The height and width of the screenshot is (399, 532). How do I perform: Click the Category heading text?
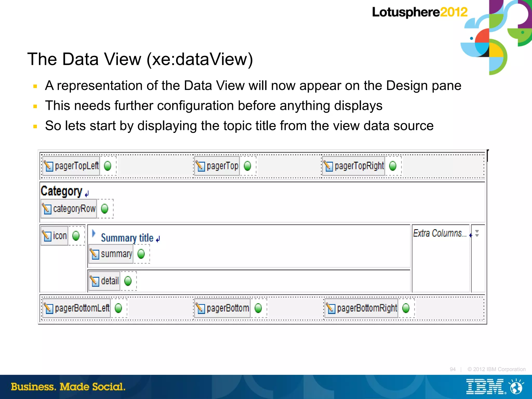62,191
